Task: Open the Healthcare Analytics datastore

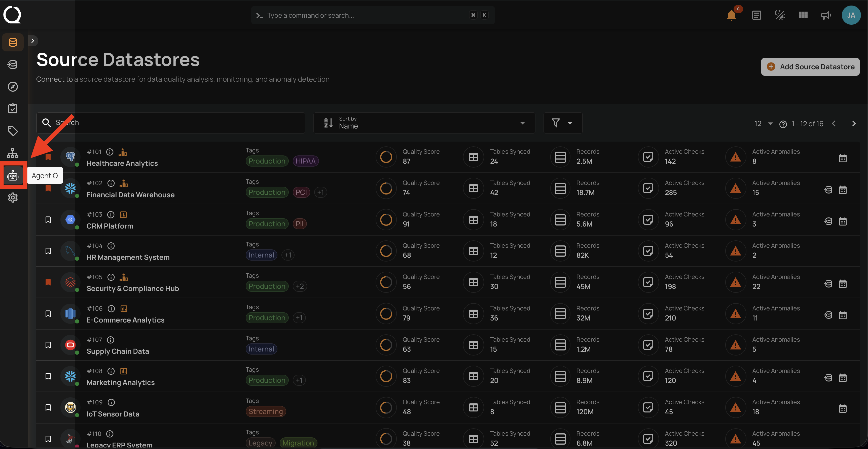Action: pos(122,163)
